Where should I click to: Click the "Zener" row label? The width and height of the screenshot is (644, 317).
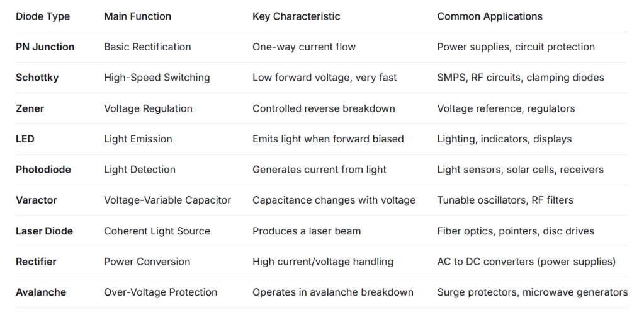[x=30, y=108]
